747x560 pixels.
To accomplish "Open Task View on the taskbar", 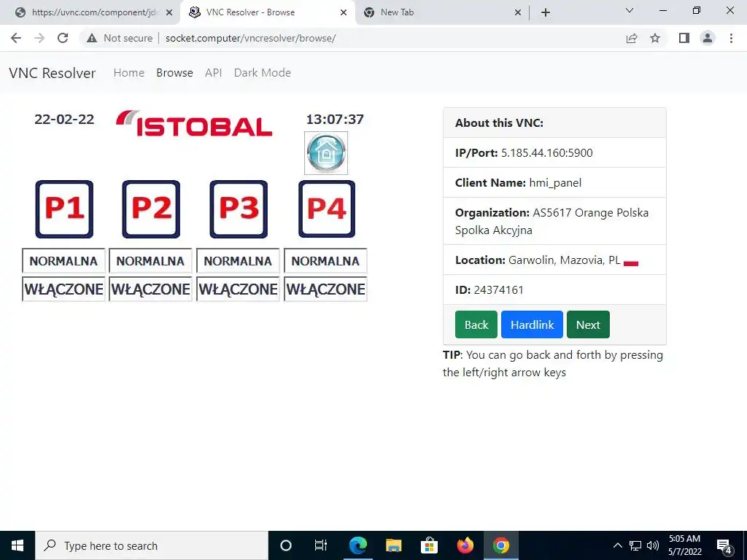I will click(321, 545).
